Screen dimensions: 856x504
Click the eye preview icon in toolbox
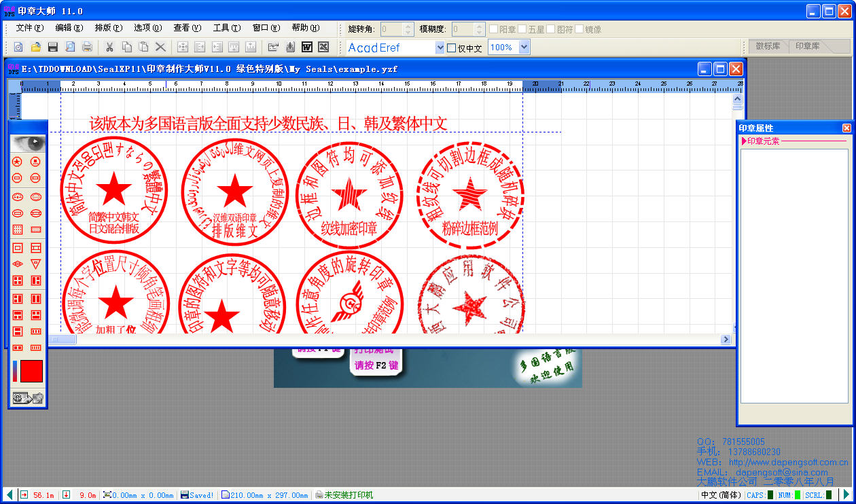pyautogui.click(x=27, y=143)
